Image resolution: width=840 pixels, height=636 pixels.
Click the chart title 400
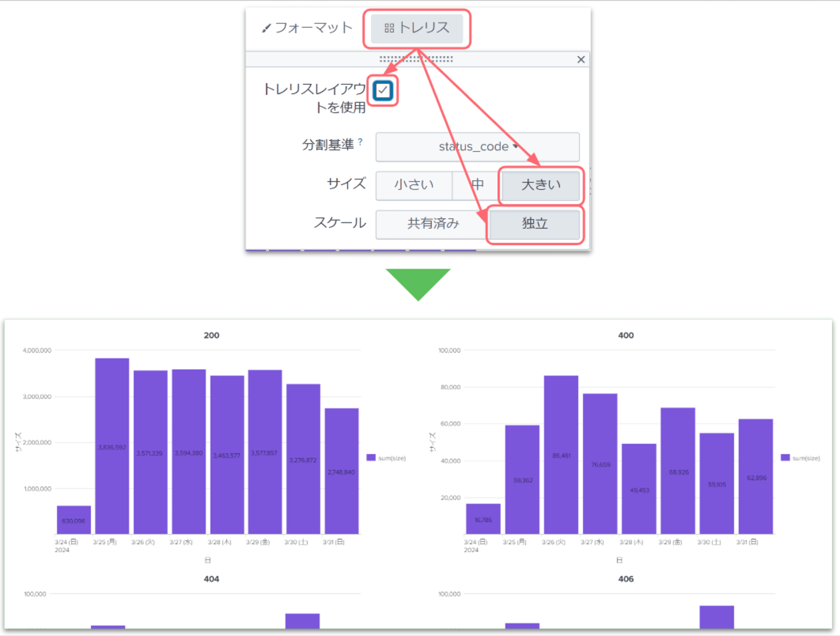coord(626,335)
